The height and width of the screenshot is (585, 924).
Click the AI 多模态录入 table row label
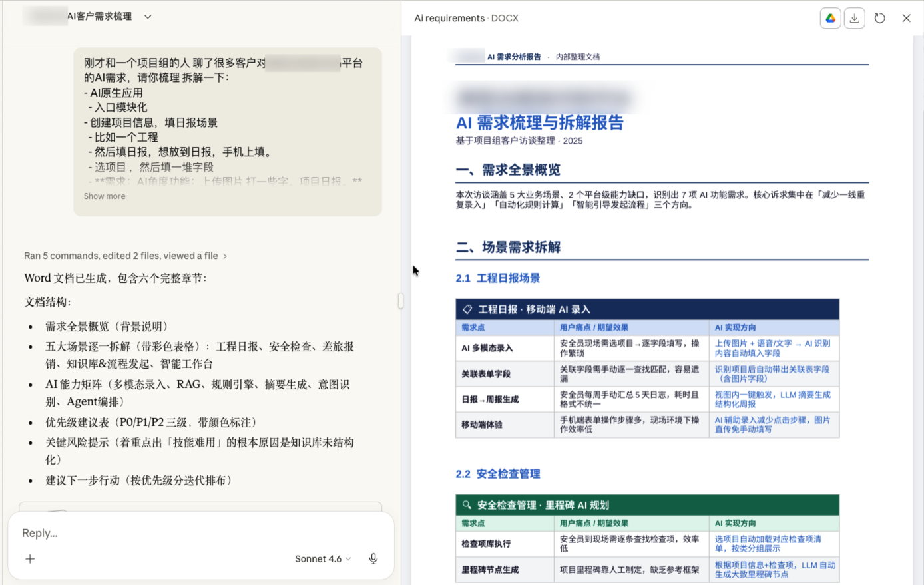(x=487, y=348)
